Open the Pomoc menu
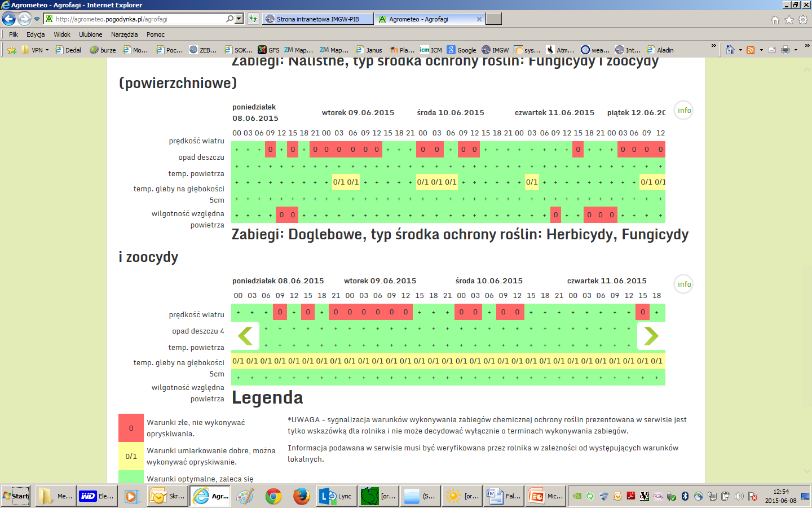 (x=156, y=34)
